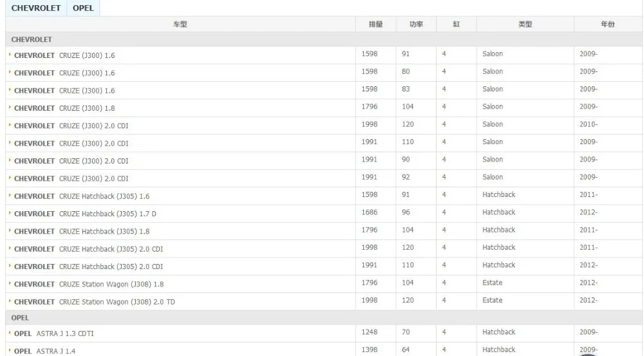This screenshot has height=356, width=644.
Task: Expand arrow beside OPEL ASTRA J 1.4
Action: pyautogui.click(x=10, y=351)
